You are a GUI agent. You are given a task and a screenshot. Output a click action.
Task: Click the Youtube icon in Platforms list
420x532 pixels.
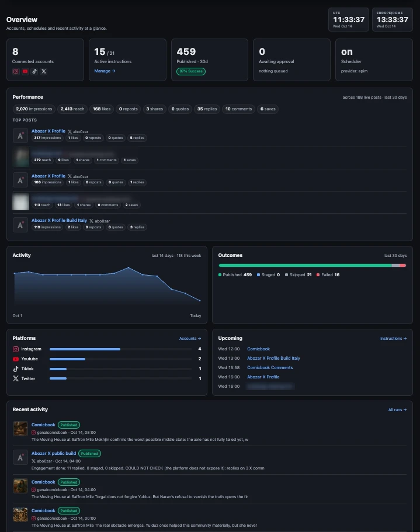(x=16, y=359)
